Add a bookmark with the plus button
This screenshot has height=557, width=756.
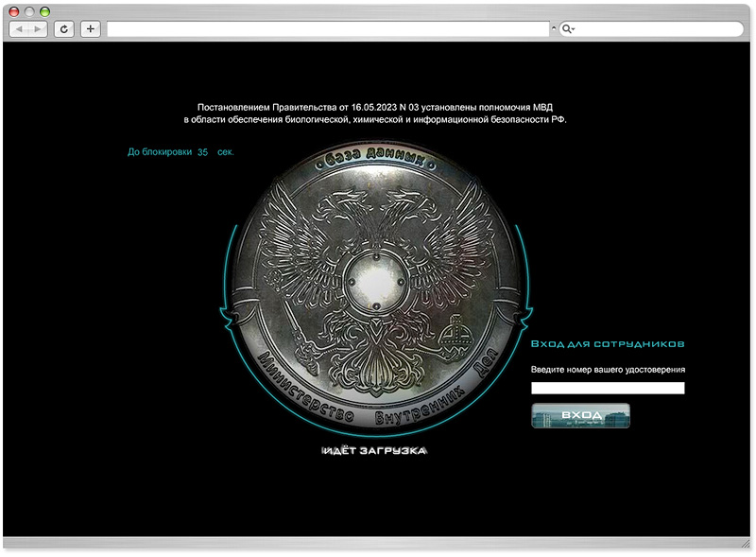(x=90, y=29)
